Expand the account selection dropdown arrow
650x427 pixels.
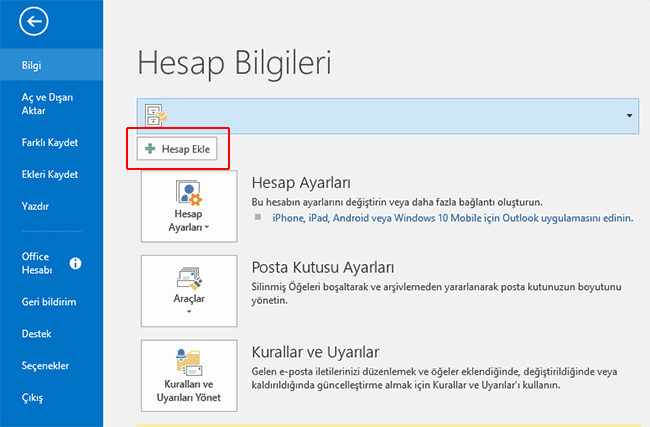(629, 116)
